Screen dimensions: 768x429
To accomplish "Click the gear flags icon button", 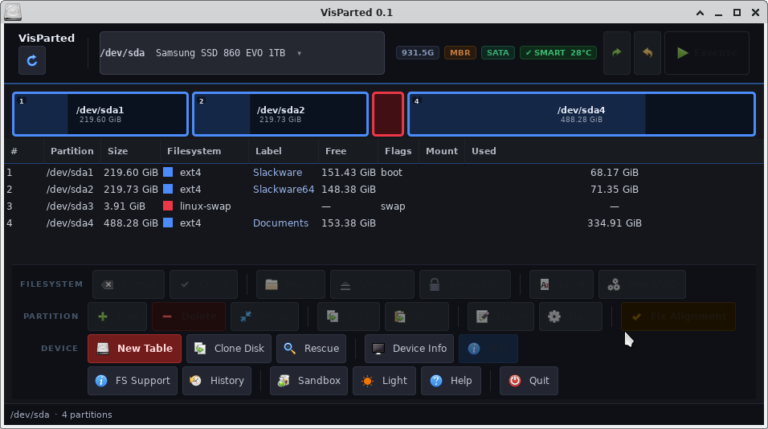I will (x=571, y=316).
